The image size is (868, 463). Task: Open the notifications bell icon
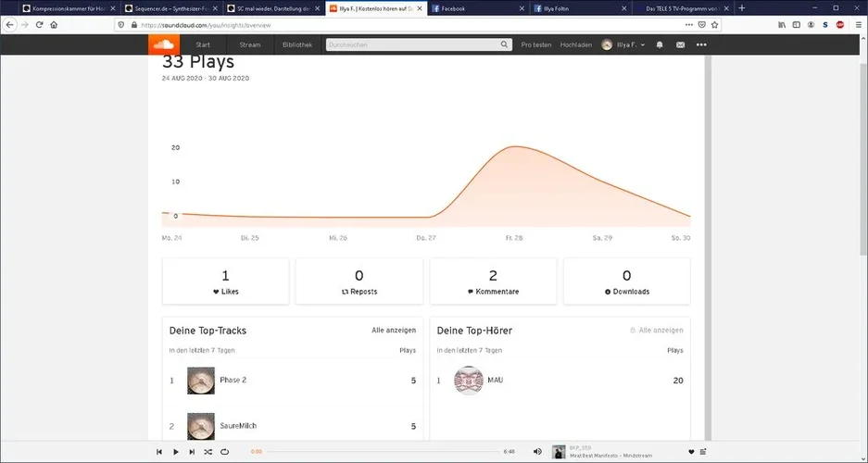tap(660, 44)
